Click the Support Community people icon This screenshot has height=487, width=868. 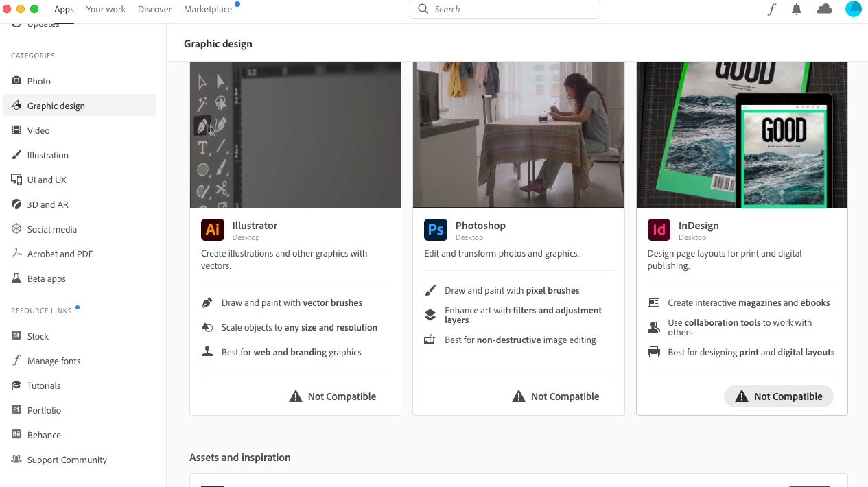click(x=16, y=460)
